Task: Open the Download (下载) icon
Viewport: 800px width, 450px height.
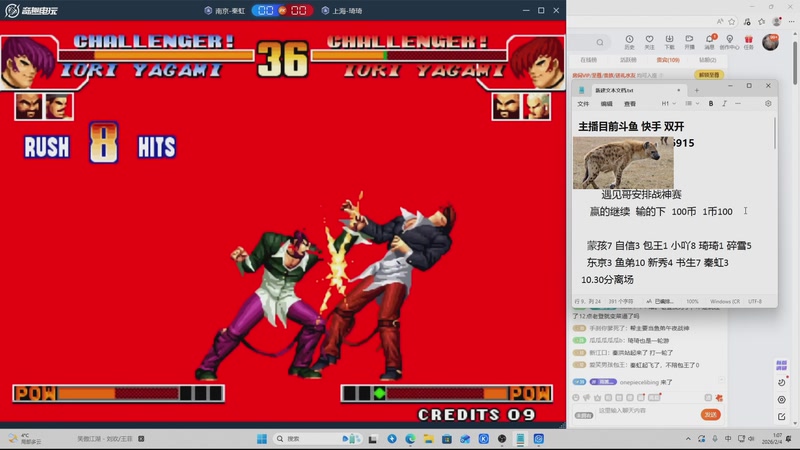Action: coord(669,42)
